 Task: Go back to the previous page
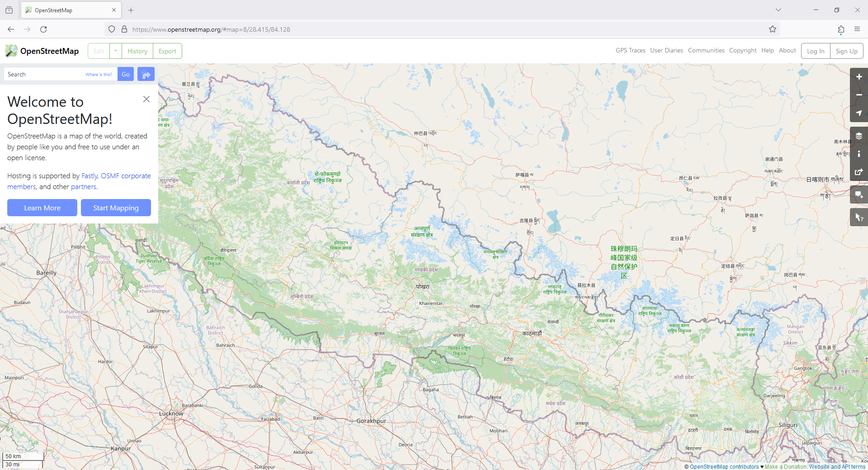click(11, 29)
